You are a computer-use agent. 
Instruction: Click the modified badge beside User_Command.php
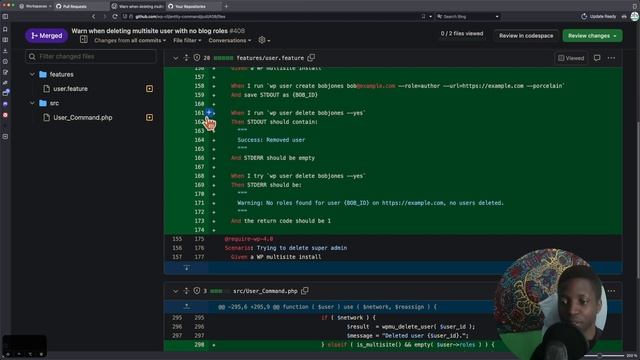click(149, 118)
